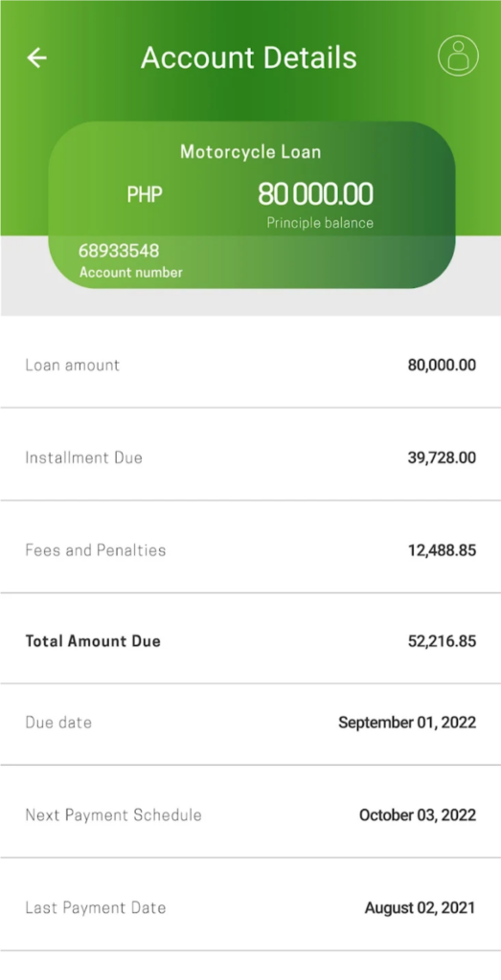Select the Account Details title
This screenshot has width=501, height=980.
click(249, 57)
